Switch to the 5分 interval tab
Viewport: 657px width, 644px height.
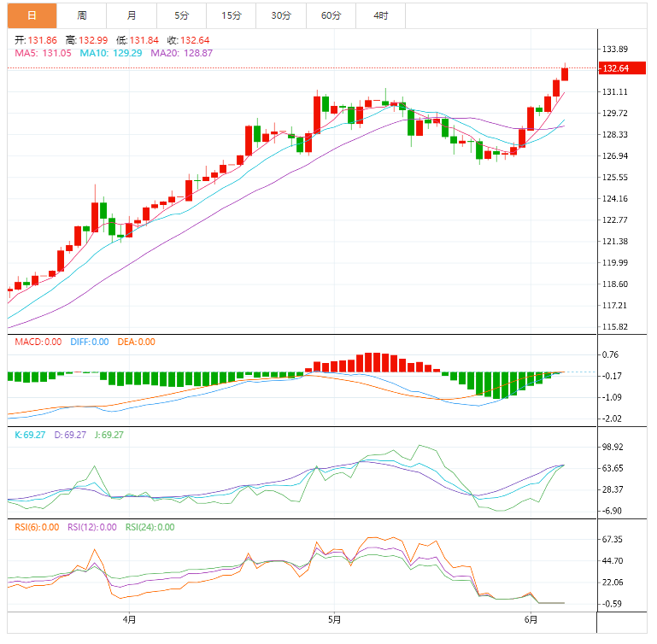(181, 15)
